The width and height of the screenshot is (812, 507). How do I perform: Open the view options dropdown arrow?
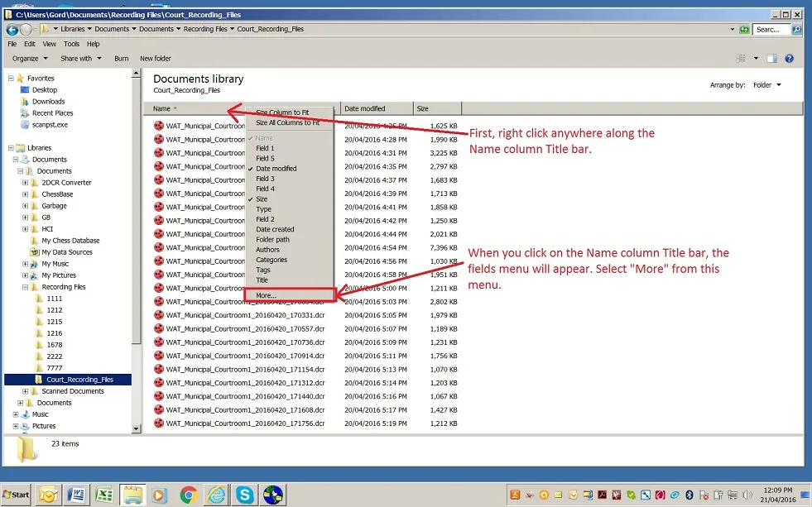(756, 59)
